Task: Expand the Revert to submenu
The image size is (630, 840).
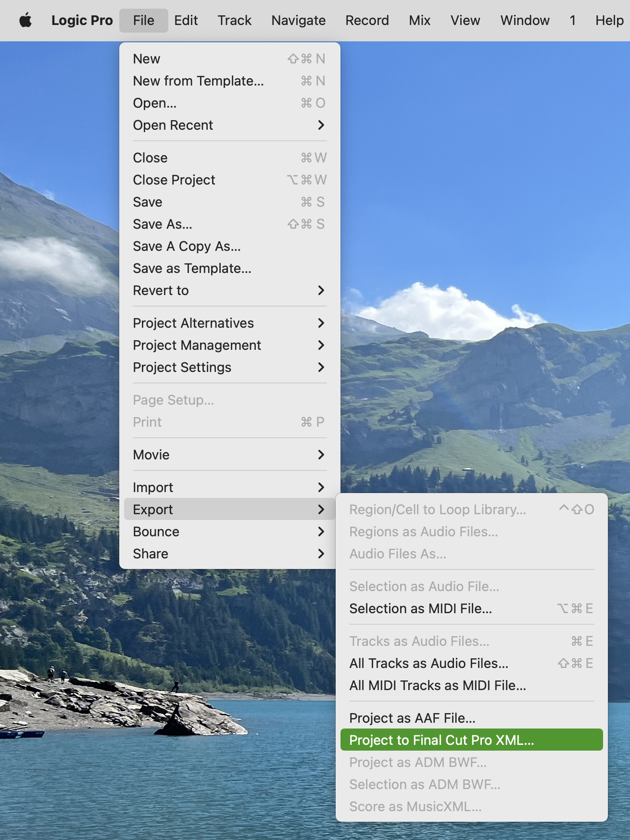Action: point(230,290)
